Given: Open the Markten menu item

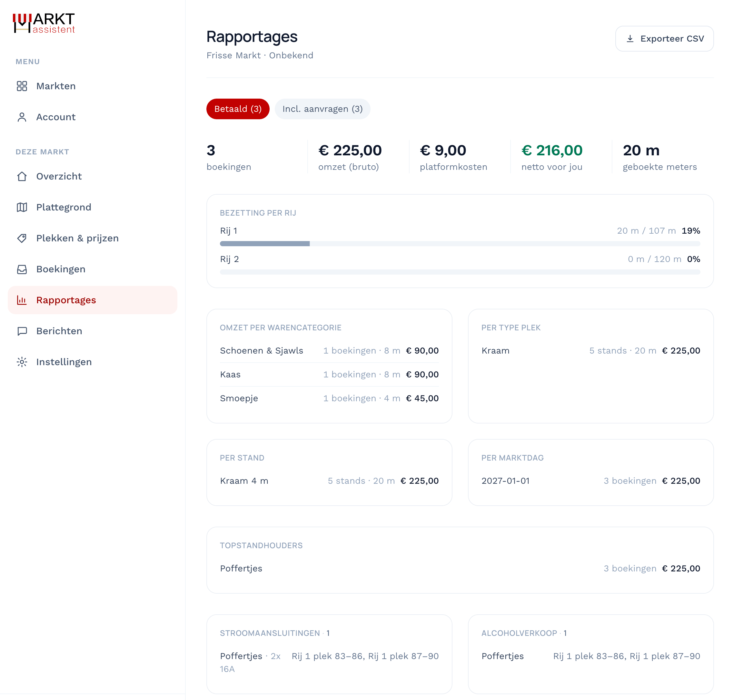Looking at the screenshot, I should [93, 86].
